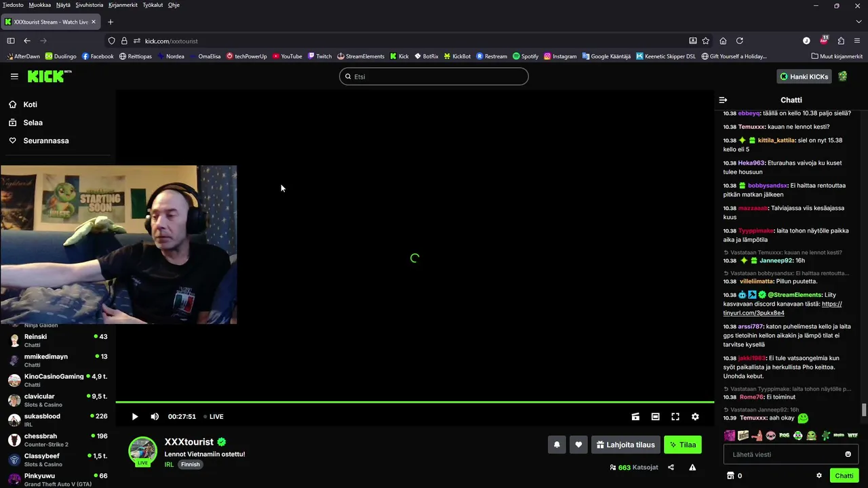The width and height of the screenshot is (868, 488).
Task: Enter fullscreen mode
Action: [x=675, y=417]
